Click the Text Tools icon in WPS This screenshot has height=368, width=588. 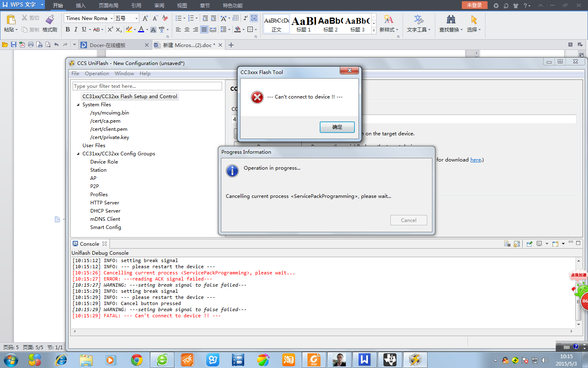click(419, 19)
